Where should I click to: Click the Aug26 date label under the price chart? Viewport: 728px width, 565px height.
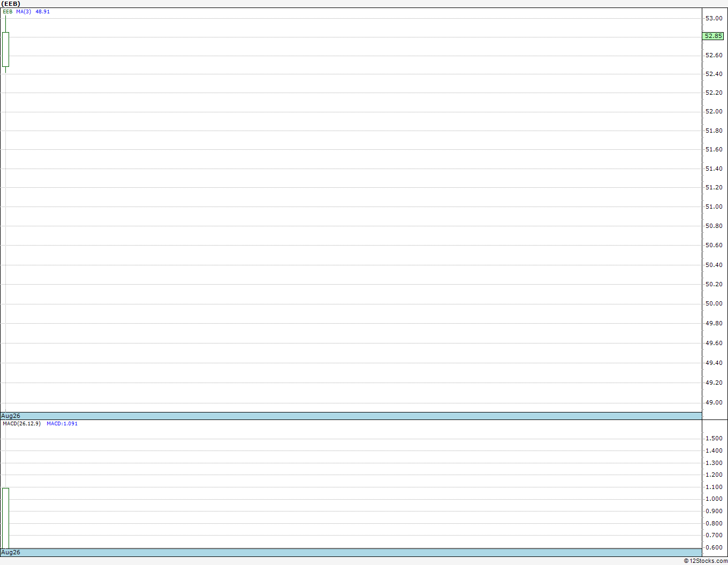11,416
